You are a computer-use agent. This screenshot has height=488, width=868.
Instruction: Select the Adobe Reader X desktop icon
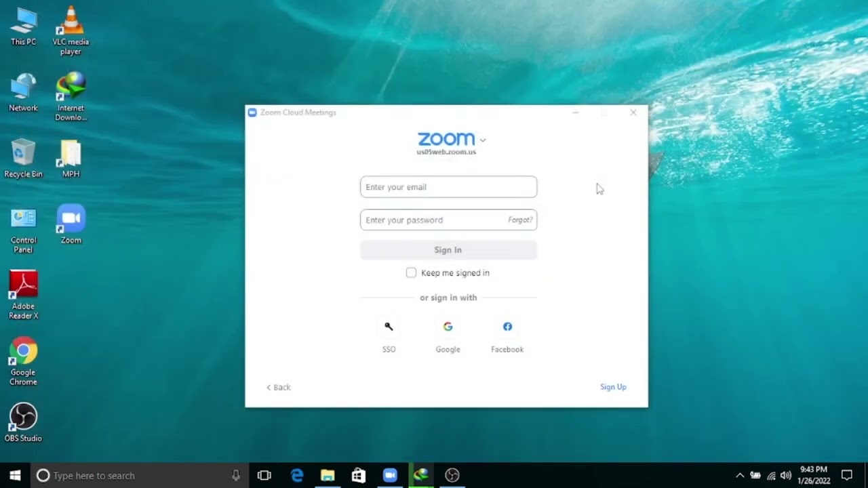[23, 296]
